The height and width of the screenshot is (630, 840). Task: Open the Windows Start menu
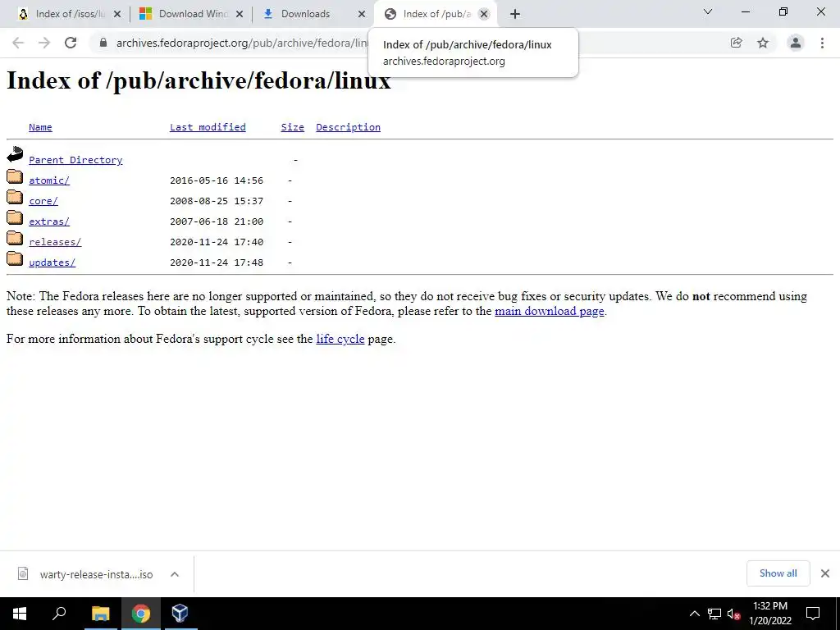point(20,614)
